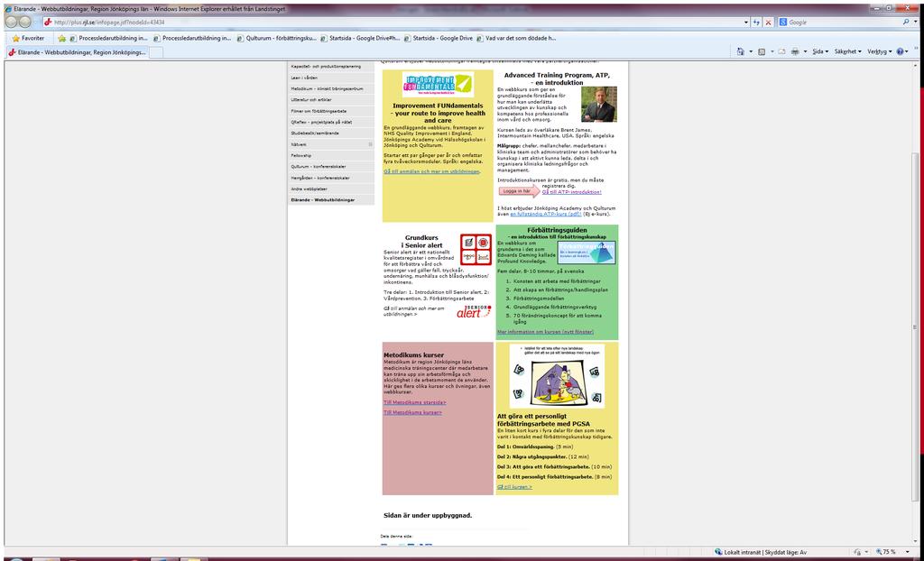Click the red Senior alert four-square icon
The height and width of the screenshot is (561, 924).
click(476, 249)
